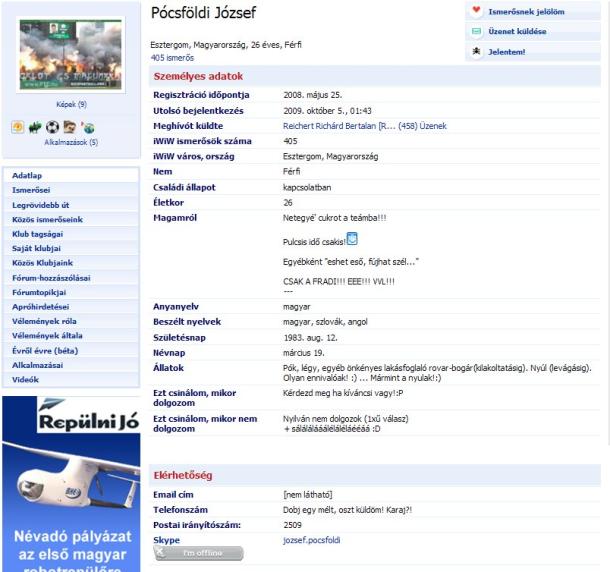Viewport: 610px width, 572px height.
Task: Open the profile picture thumbnail
Action: pos(70,55)
